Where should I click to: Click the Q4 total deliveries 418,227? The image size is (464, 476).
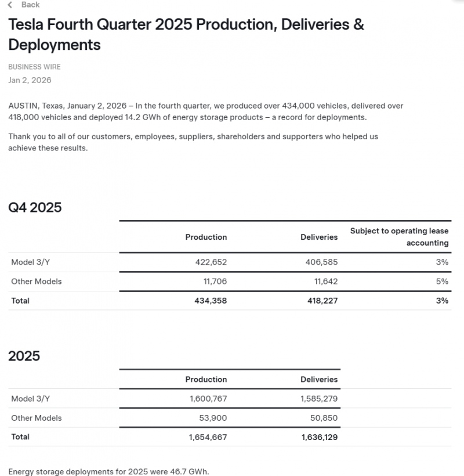pos(320,301)
